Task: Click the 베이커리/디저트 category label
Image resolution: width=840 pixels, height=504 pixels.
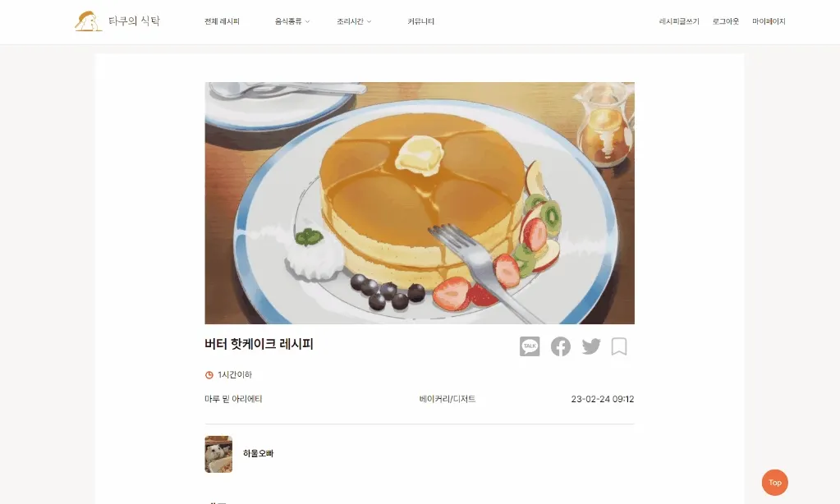Action: tap(448, 399)
